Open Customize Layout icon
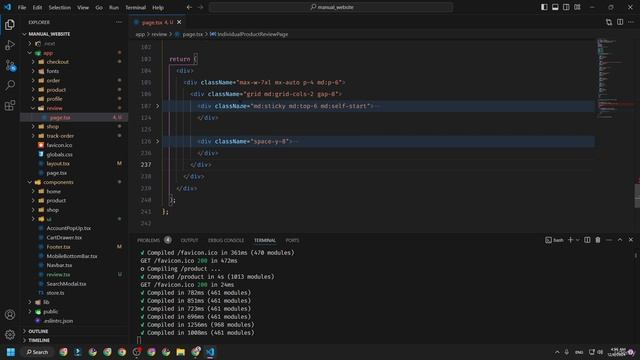Screen dimensions: 640x360 coord(577,7)
